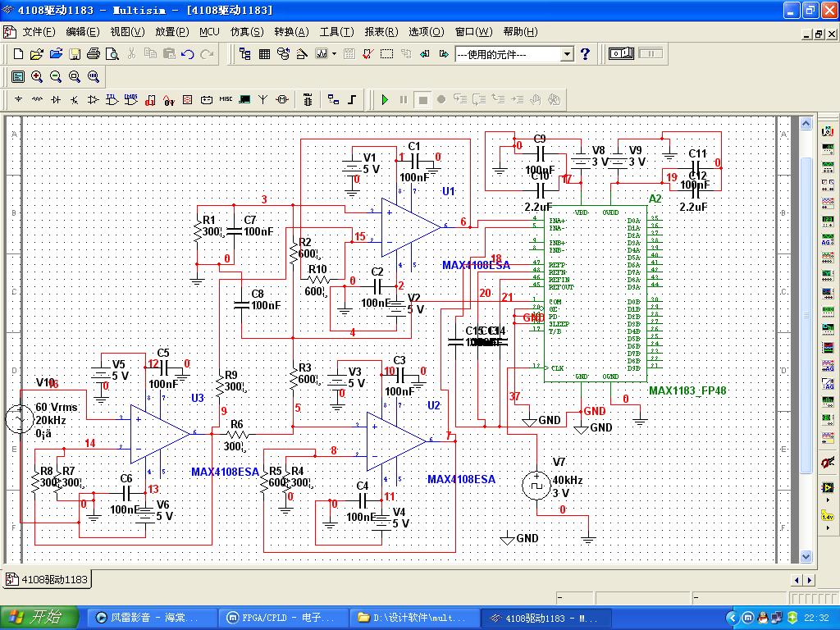Place an RF antenna component
Viewport: 840px width, 630px height.
point(263,99)
